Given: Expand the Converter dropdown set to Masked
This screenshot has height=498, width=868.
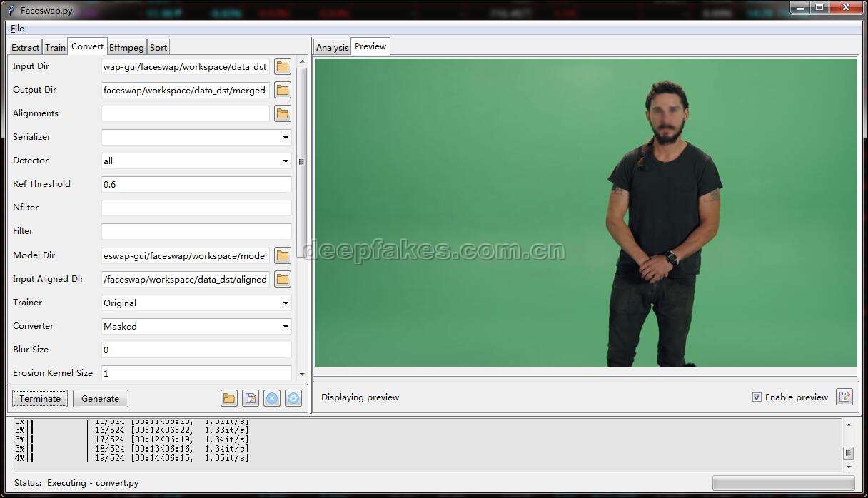Looking at the screenshot, I should (196, 326).
